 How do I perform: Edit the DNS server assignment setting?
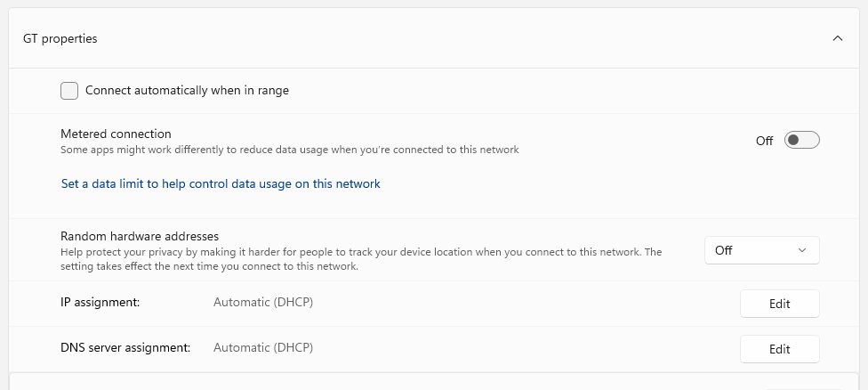(779, 349)
